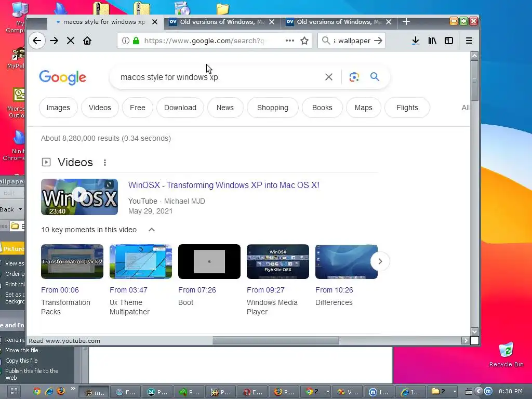Launch Internet Explorer from quick launch

[x=49, y=392]
